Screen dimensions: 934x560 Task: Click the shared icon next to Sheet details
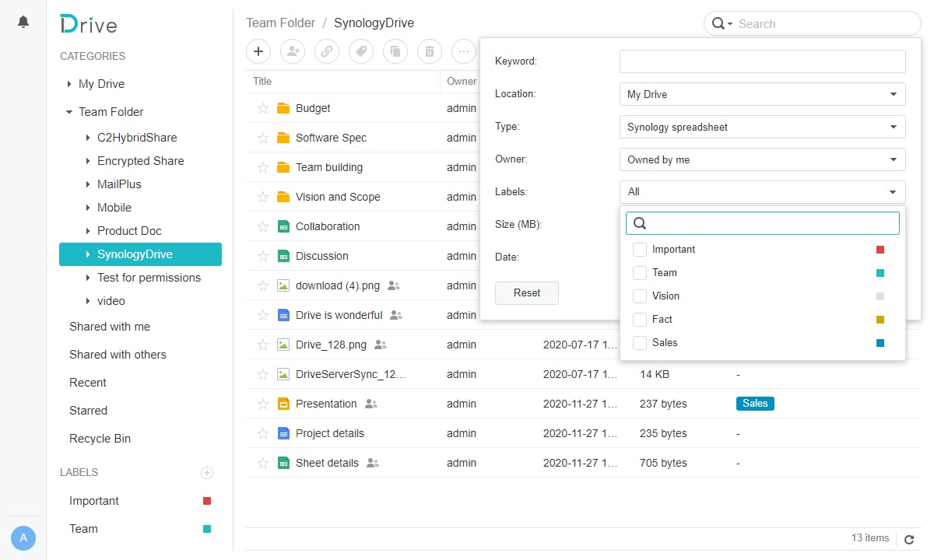click(373, 463)
